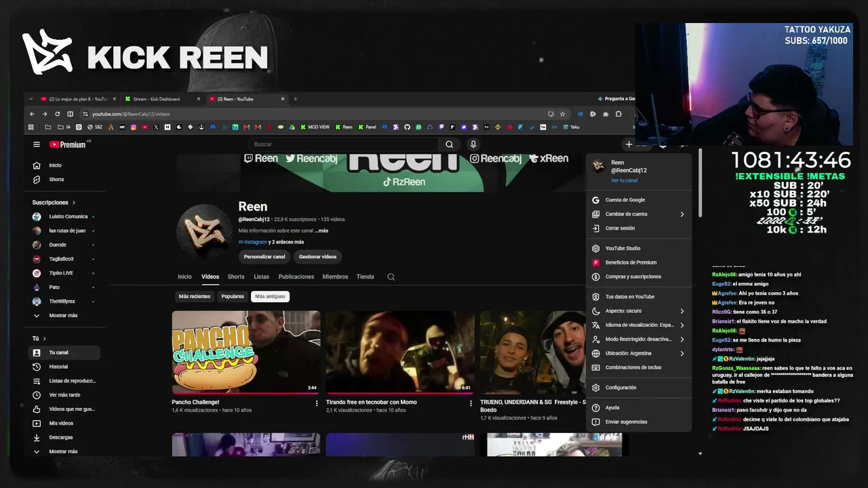Open Tirando free en tecnobar con Momo title
This screenshot has width=868, height=488.
(372, 402)
